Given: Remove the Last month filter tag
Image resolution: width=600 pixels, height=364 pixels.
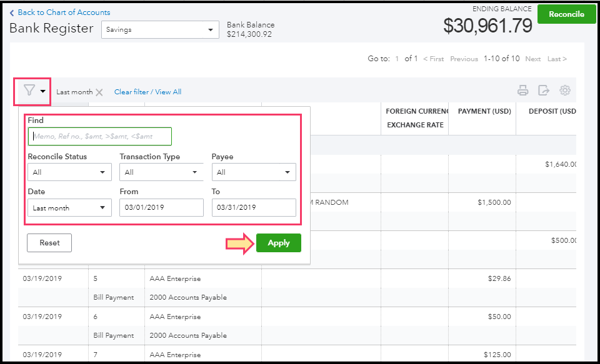Looking at the screenshot, I should [x=99, y=92].
